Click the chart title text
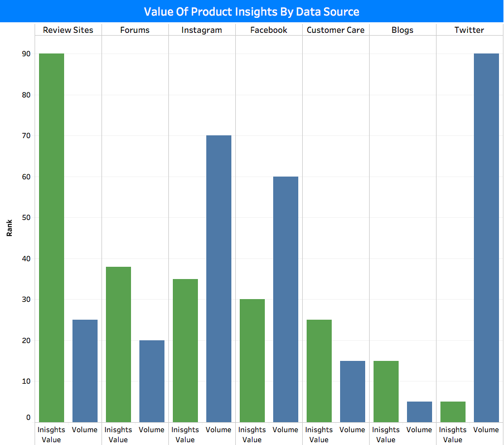 [251, 12]
